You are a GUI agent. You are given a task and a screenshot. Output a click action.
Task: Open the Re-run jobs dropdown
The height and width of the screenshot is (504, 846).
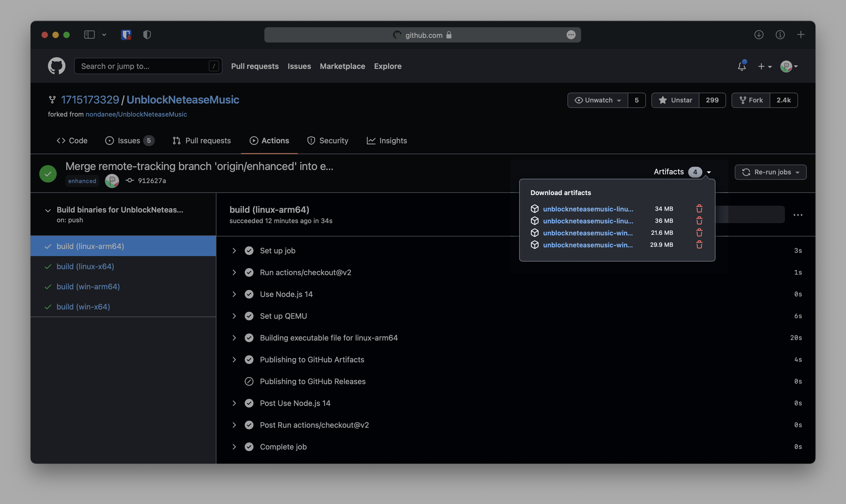770,172
